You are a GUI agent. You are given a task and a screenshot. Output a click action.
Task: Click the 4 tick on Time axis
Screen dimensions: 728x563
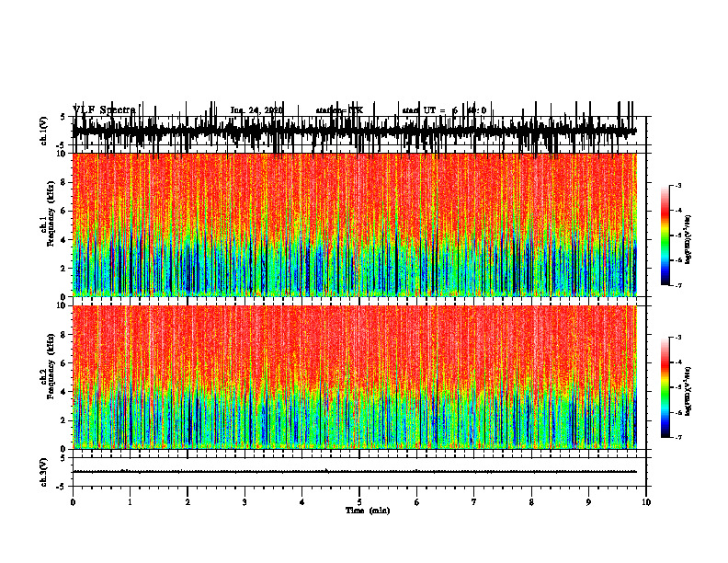point(302,502)
